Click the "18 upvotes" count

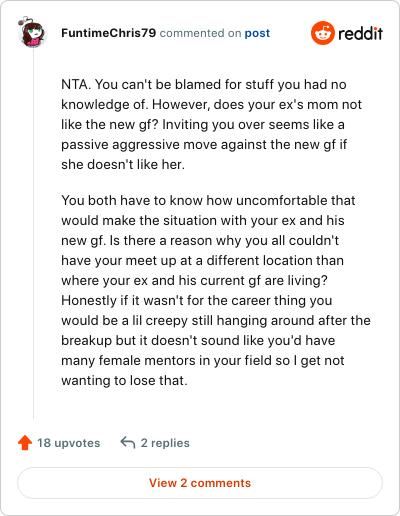68,443
